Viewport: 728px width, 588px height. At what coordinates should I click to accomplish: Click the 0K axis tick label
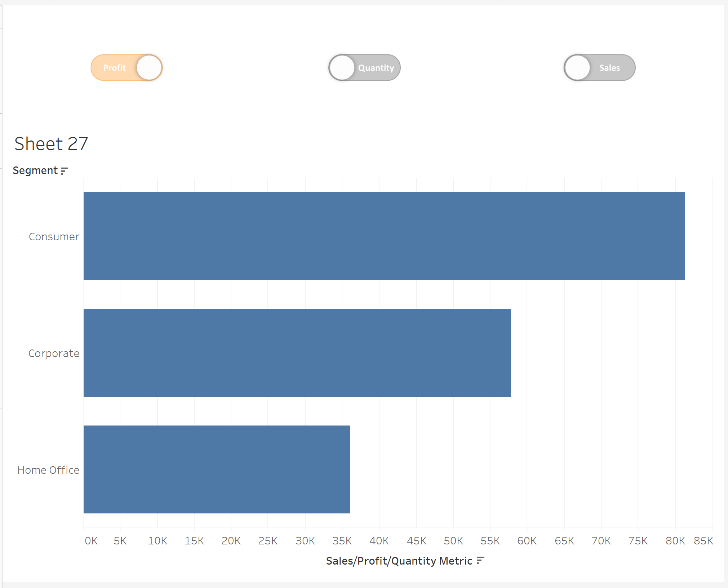point(91,541)
